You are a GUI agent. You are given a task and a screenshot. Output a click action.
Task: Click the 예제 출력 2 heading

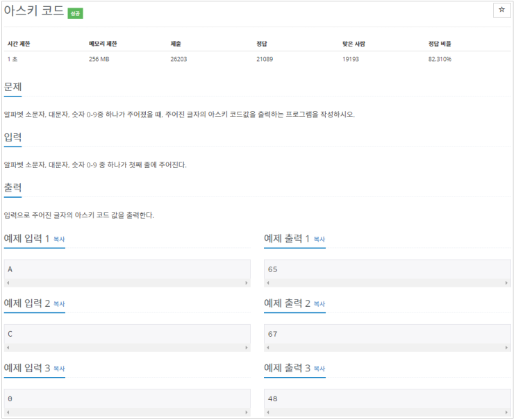tap(287, 303)
